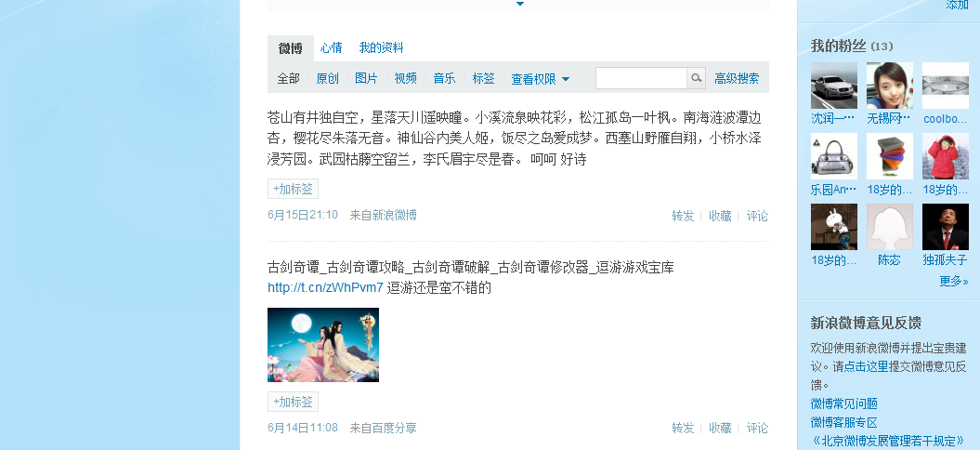The width and height of the screenshot is (980, 450).
Task: Open the 古剑奇谭 post image thumbnail
Action: click(x=323, y=345)
